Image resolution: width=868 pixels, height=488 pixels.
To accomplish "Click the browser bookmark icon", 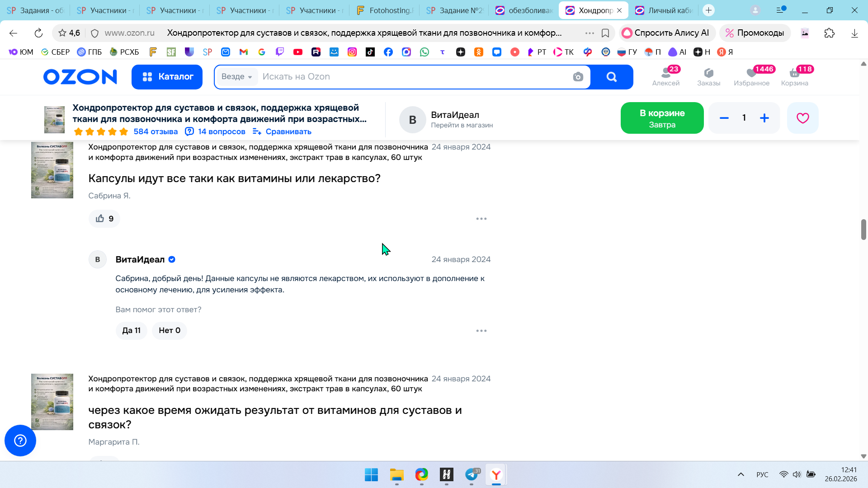I will point(605,33).
